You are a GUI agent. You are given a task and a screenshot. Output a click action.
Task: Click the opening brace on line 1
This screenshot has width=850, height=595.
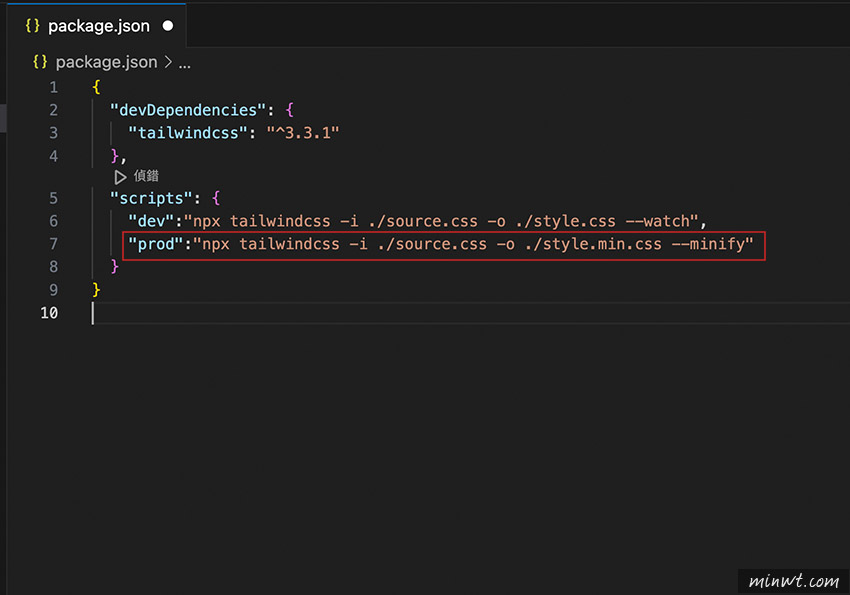point(96,87)
